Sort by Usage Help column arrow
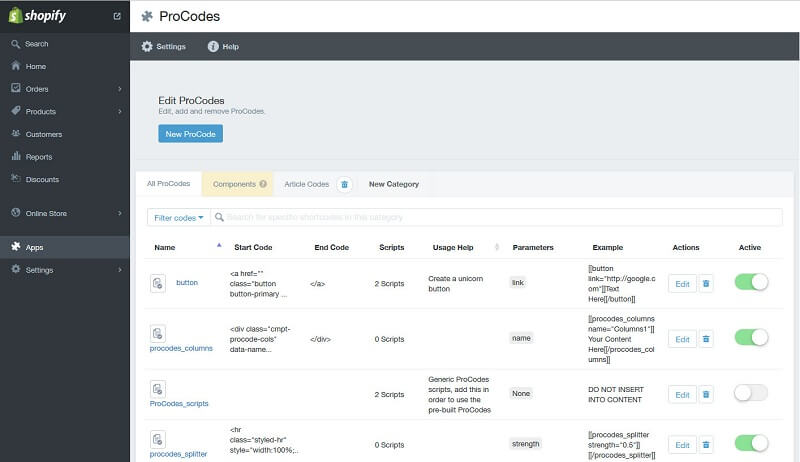 pos(497,247)
